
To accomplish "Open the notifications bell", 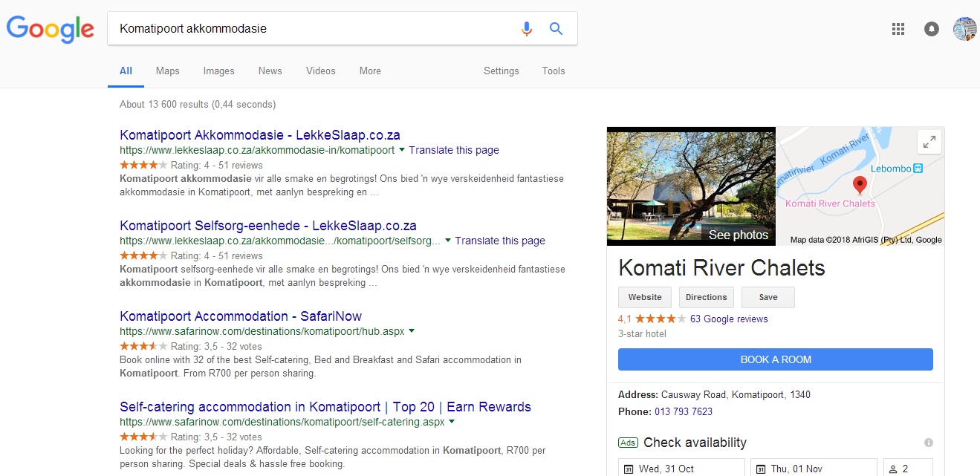I will click(x=932, y=29).
